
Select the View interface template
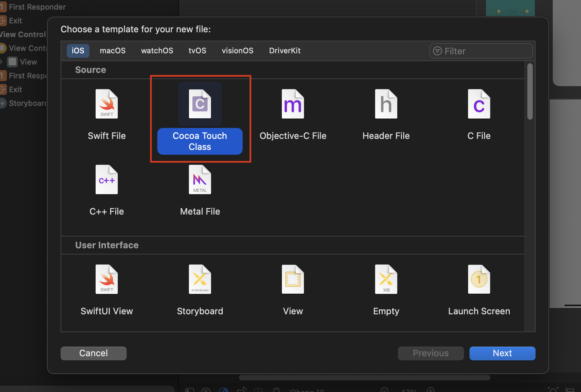293,290
